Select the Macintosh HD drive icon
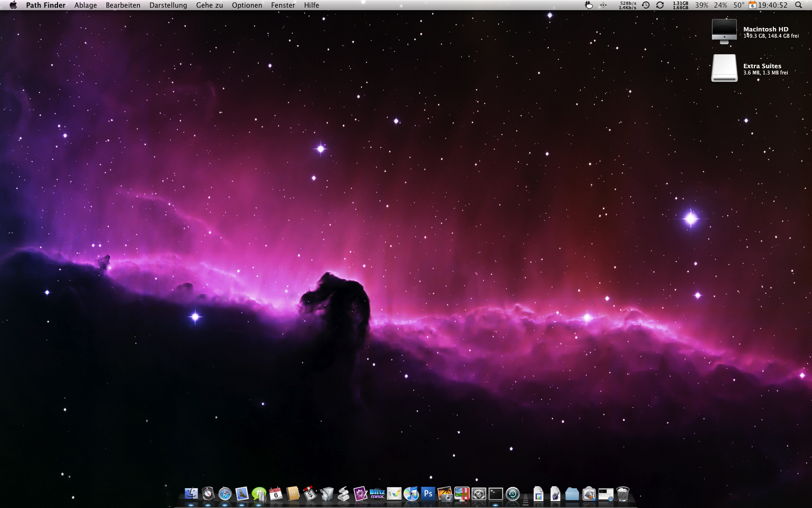This screenshot has width=812, height=508. (724, 31)
